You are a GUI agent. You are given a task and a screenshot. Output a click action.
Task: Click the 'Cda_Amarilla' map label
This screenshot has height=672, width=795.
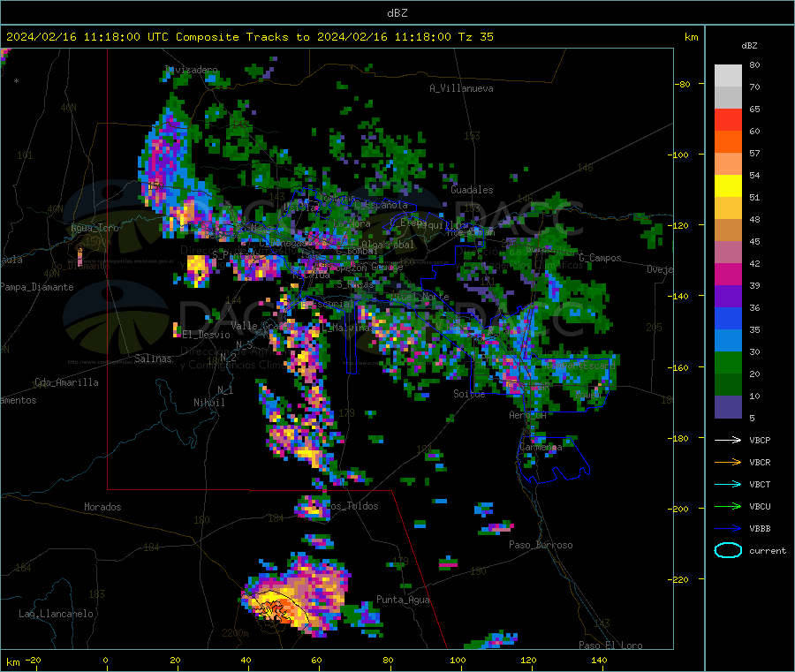(x=66, y=382)
